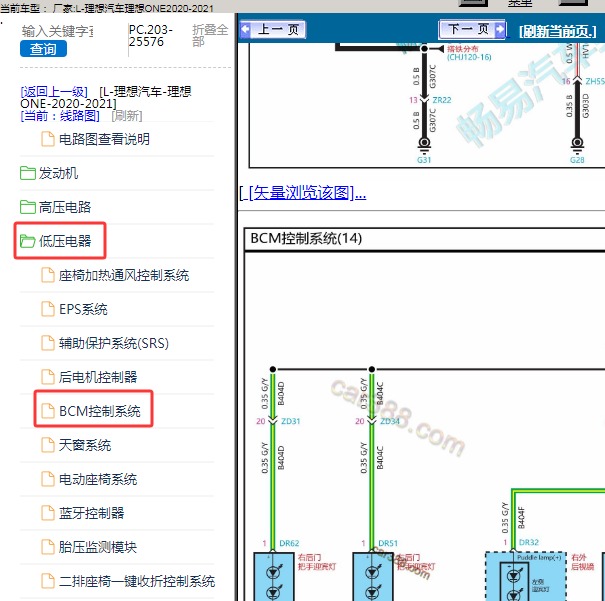Click document icon beside 后电机控制器

pyautogui.click(x=48, y=377)
